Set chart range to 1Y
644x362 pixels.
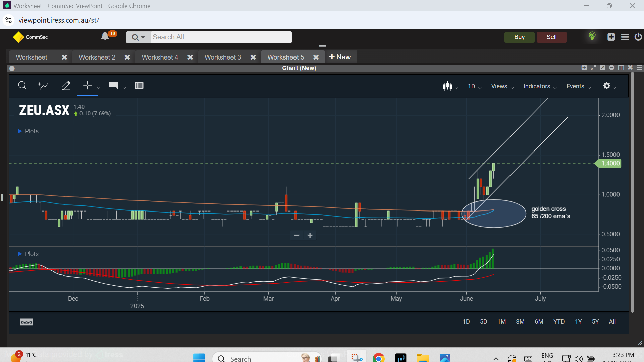pyautogui.click(x=579, y=322)
